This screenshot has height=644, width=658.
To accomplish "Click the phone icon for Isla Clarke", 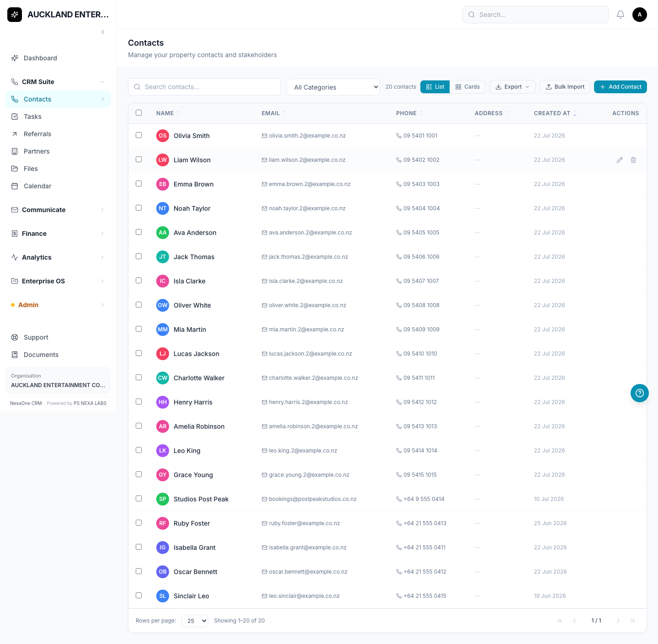I will (399, 281).
